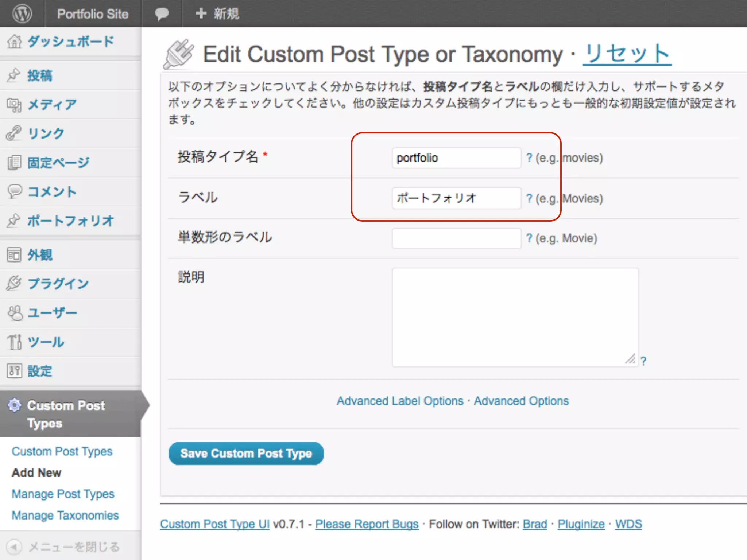Viewport: 747px width, 560px height.
Task: Click the ダッシュボード home icon
Action: click(15, 42)
